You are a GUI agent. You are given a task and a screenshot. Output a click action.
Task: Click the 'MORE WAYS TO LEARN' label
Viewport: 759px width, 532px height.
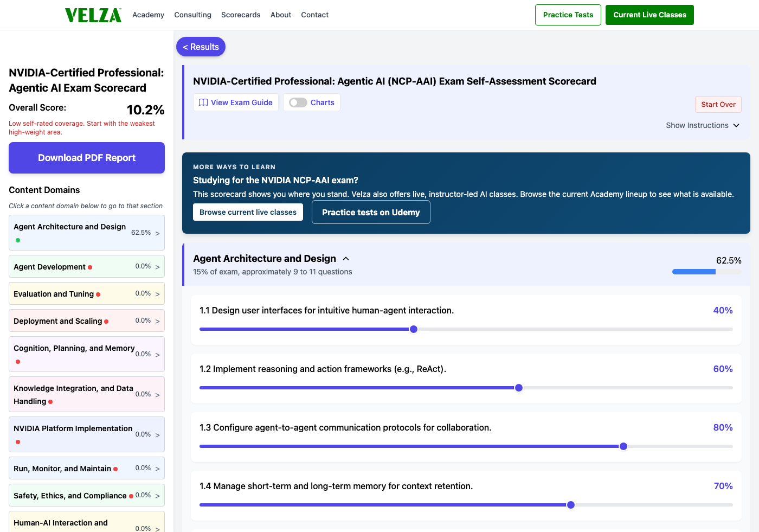pos(234,167)
